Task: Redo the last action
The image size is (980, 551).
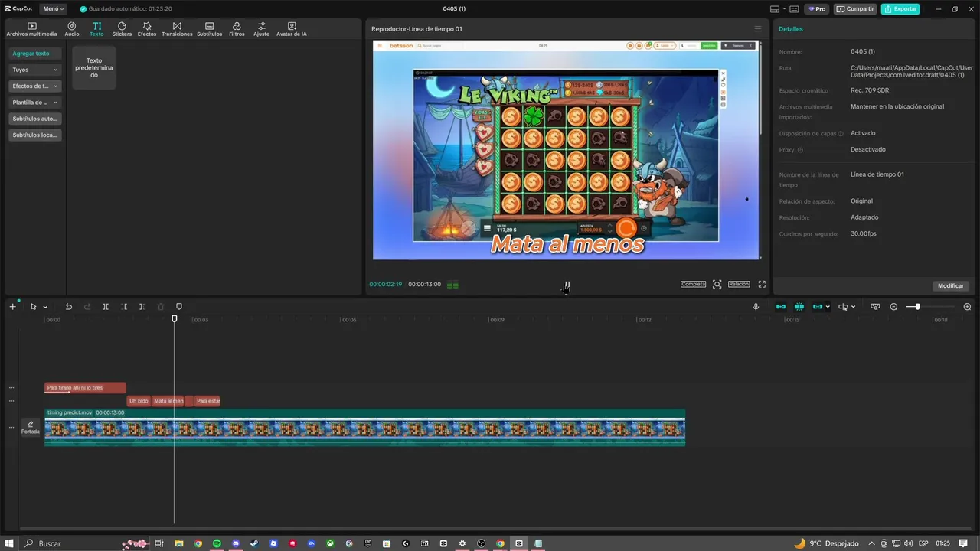Action: coord(87,307)
